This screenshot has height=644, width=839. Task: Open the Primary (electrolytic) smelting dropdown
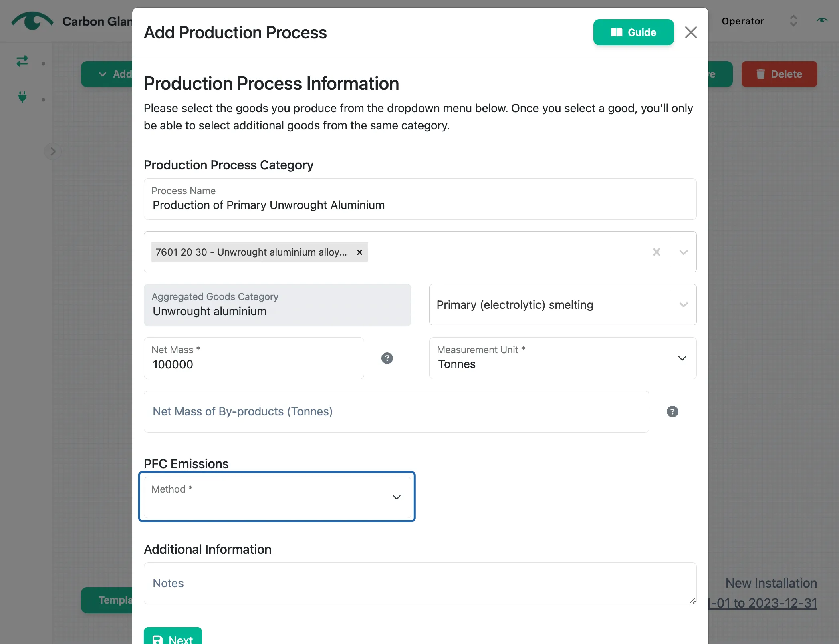(x=563, y=305)
